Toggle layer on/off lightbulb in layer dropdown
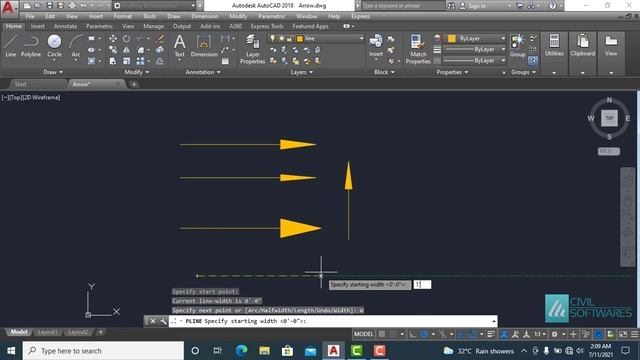Image resolution: width=640 pixels, height=360 pixels. [272, 38]
